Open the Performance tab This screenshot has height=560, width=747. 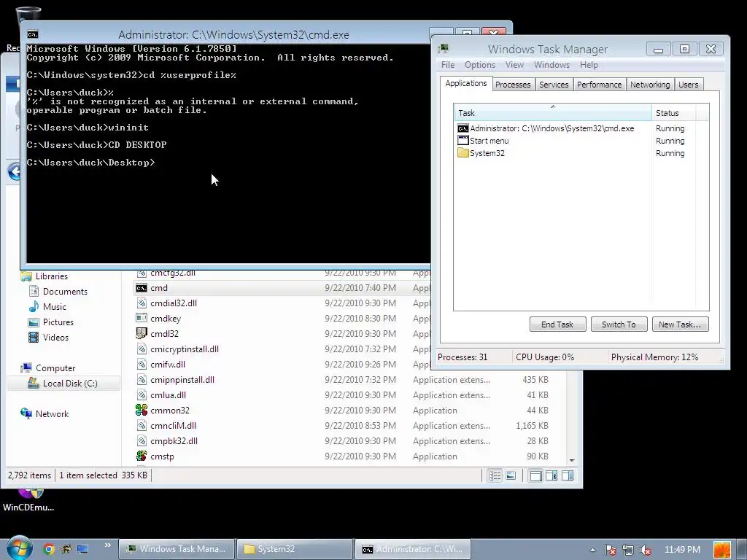point(600,85)
